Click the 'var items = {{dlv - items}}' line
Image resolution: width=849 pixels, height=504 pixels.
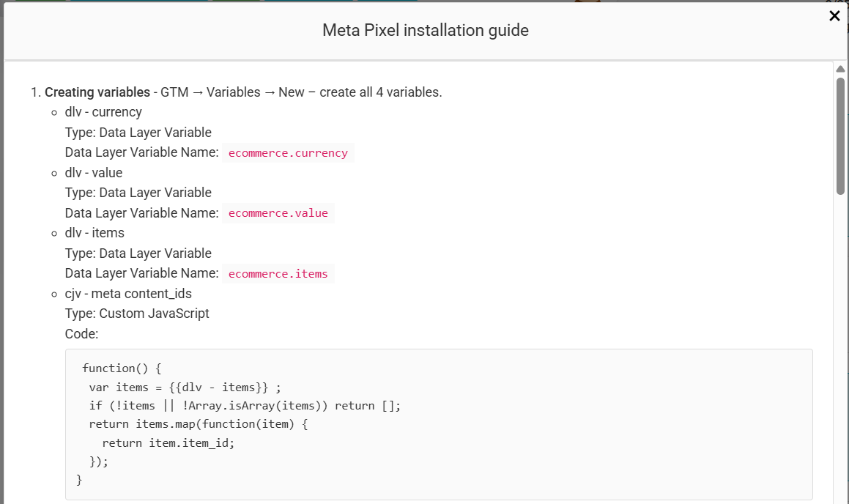(x=185, y=388)
